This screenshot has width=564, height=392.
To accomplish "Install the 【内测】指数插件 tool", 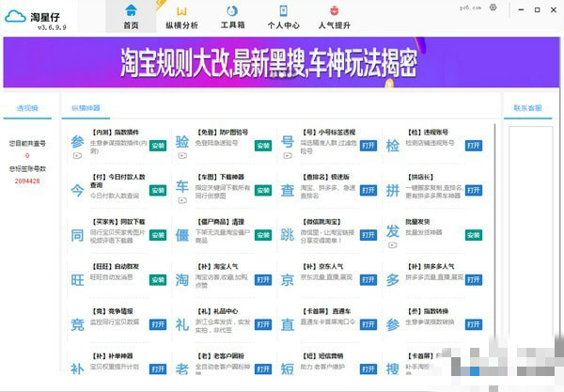I will (x=158, y=146).
